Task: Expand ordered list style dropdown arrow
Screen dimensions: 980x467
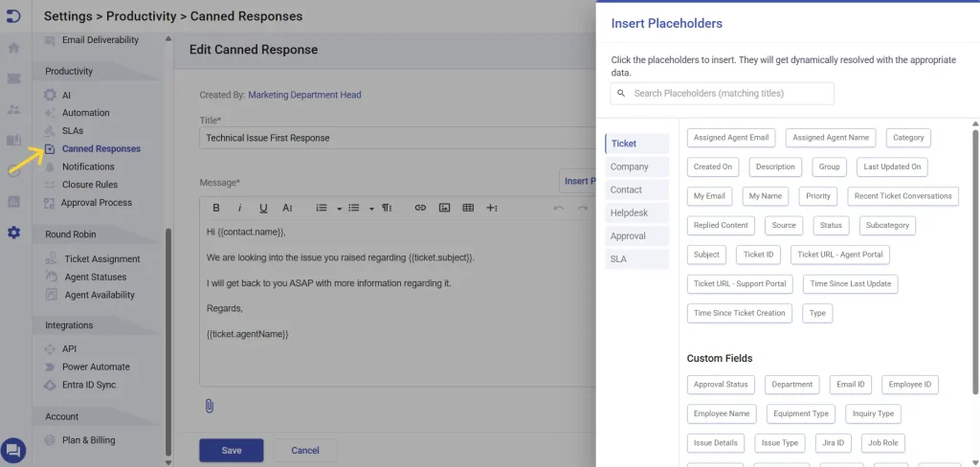Action: [340, 209]
